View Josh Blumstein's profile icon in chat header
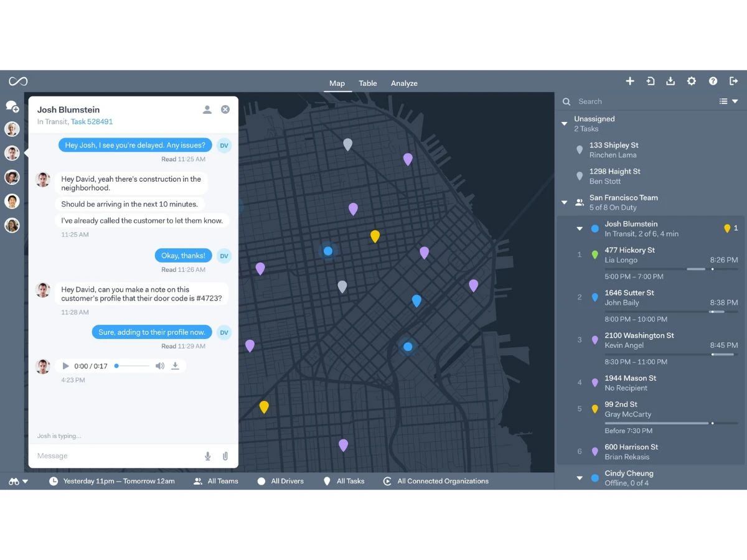The image size is (747, 560). pos(207,110)
